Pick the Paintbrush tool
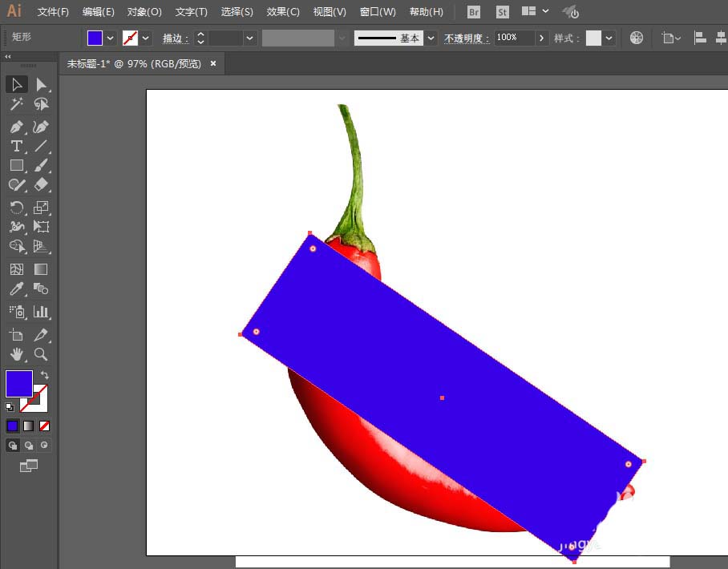This screenshot has height=569, width=728. point(41,165)
